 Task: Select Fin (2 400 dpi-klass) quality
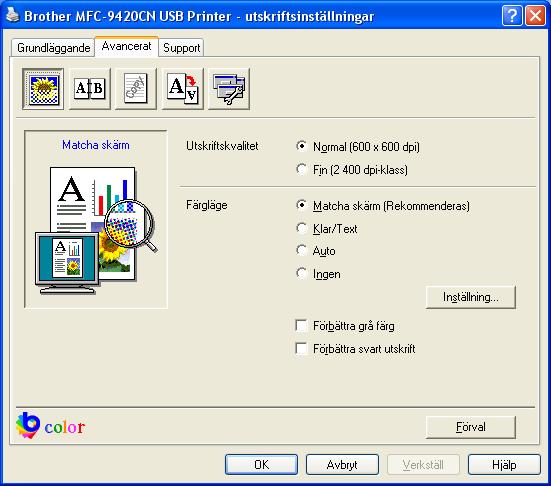click(352, 170)
